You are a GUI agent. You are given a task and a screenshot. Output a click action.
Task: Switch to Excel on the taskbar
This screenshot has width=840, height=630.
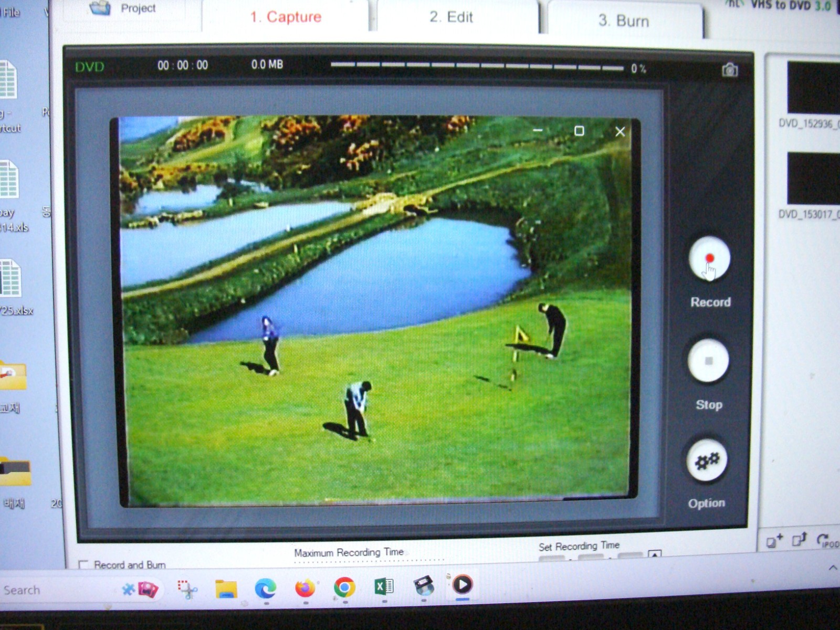point(384,586)
